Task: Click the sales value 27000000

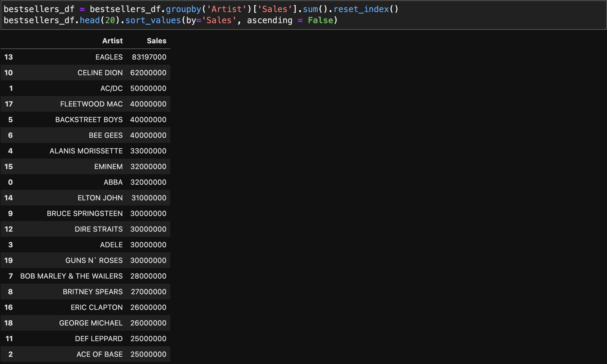Action: tap(148, 292)
